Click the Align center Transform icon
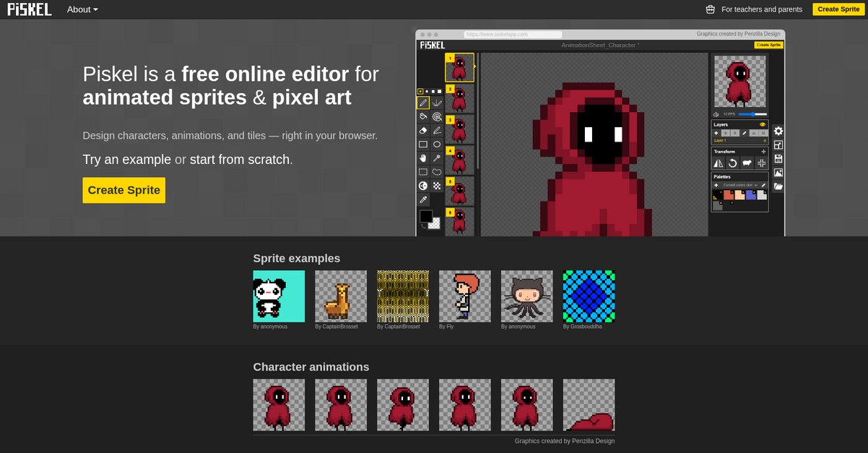Image resolution: width=868 pixels, height=453 pixels. click(x=761, y=163)
